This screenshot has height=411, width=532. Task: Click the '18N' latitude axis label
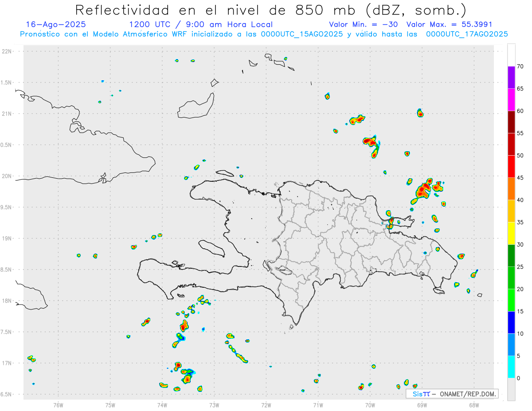pos(8,301)
